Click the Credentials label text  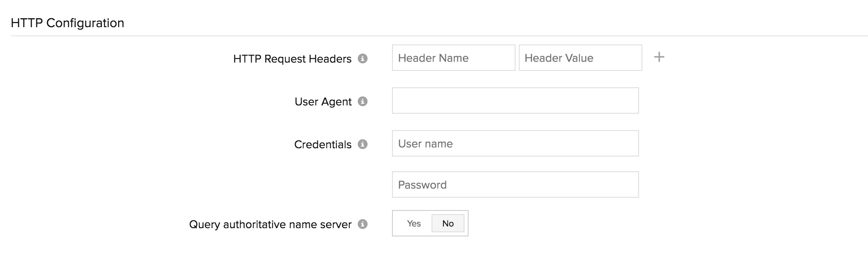click(322, 145)
